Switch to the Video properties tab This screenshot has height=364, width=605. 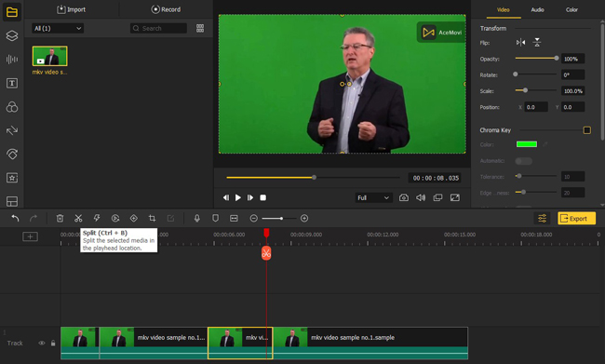point(504,9)
